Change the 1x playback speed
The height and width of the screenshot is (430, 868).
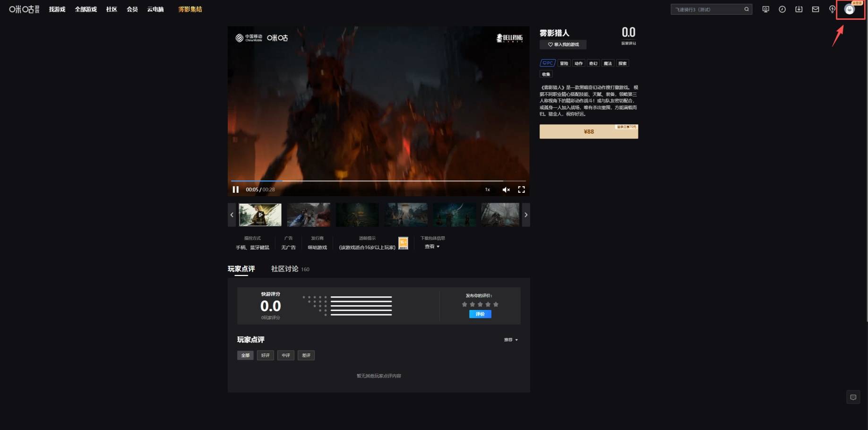488,189
